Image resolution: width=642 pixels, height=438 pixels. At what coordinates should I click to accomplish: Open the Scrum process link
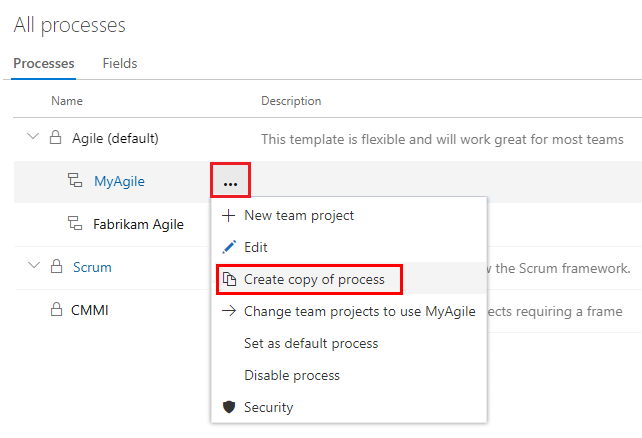click(x=92, y=267)
